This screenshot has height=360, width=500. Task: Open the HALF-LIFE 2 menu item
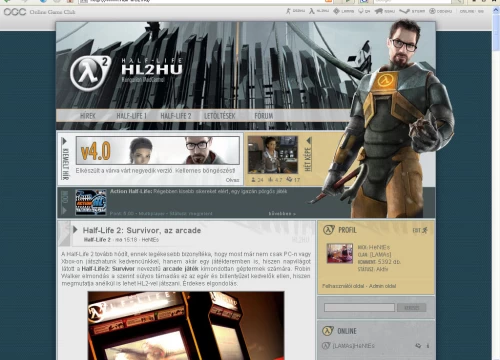(x=176, y=116)
